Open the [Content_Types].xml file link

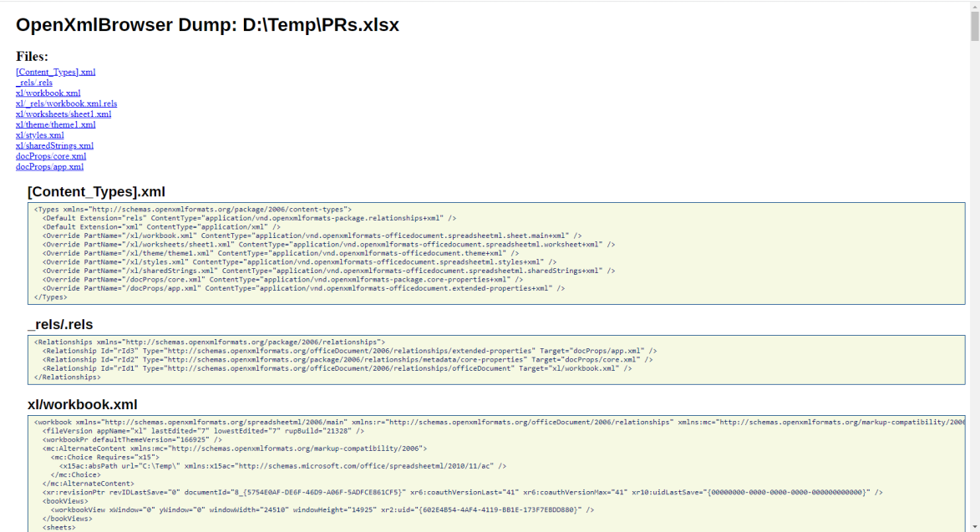click(55, 72)
